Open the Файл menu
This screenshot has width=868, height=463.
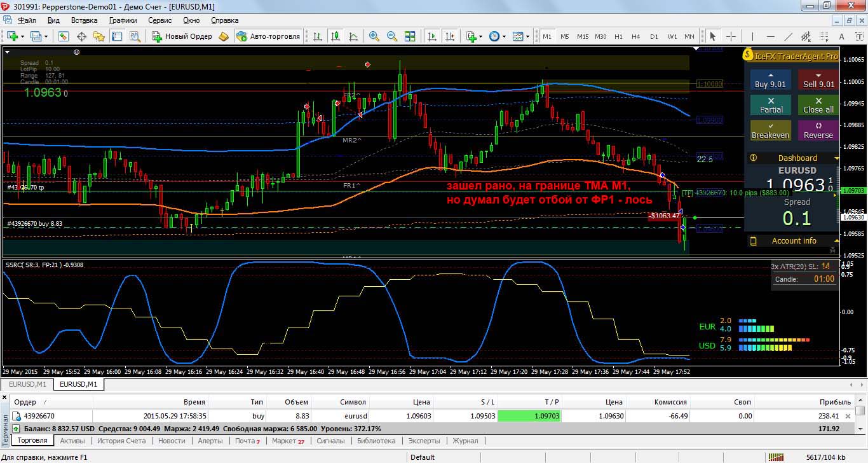pyautogui.click(x=27, y=20)
